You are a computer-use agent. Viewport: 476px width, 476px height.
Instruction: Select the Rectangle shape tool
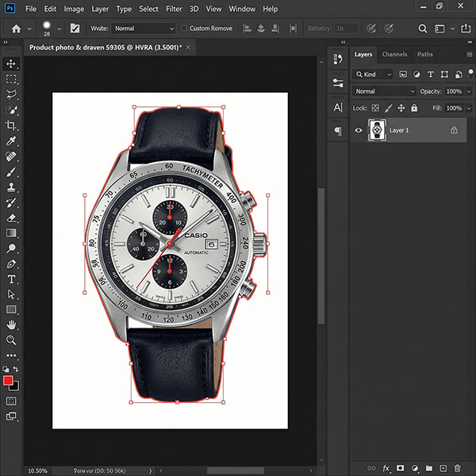click(x=11, y=309)
